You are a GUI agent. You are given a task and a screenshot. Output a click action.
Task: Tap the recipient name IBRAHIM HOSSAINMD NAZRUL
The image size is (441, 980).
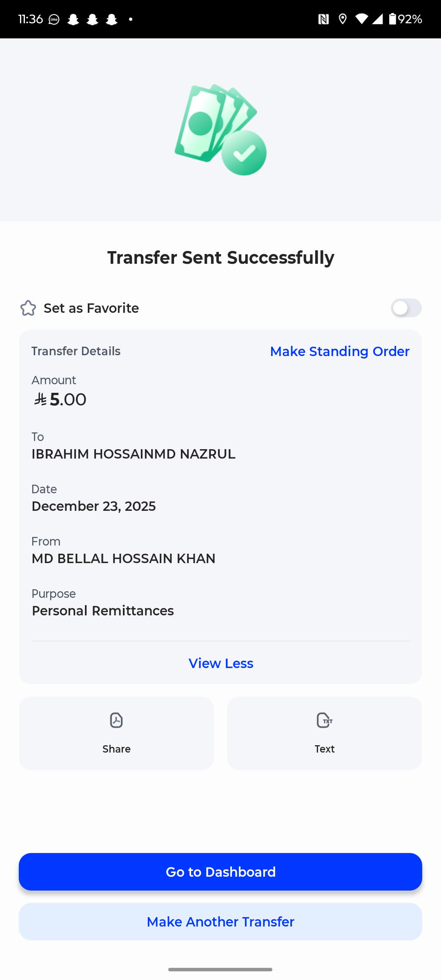point(134,454)
